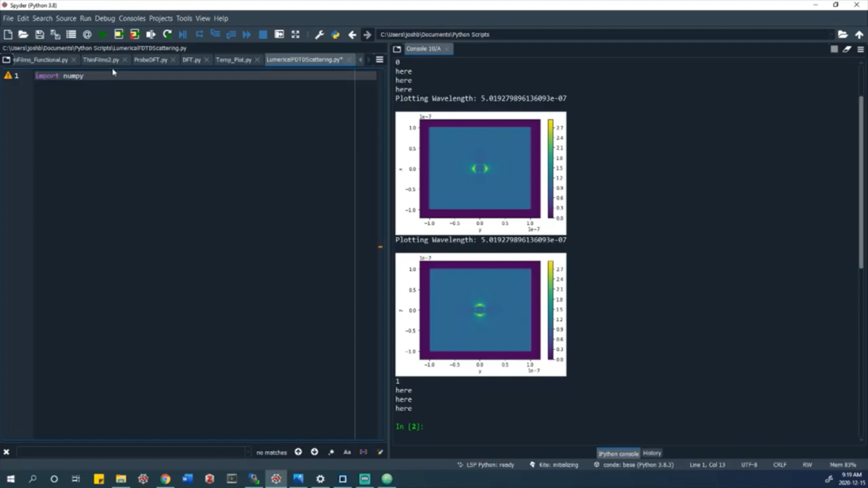
Task: Find previous match up-arrow button
Action: [298, 453]
